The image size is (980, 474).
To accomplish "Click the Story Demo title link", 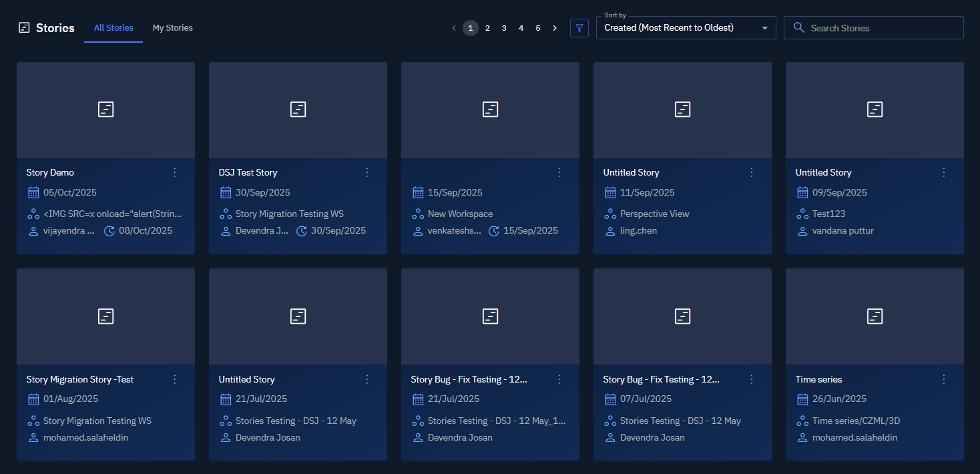I will [x=51, y=172].
